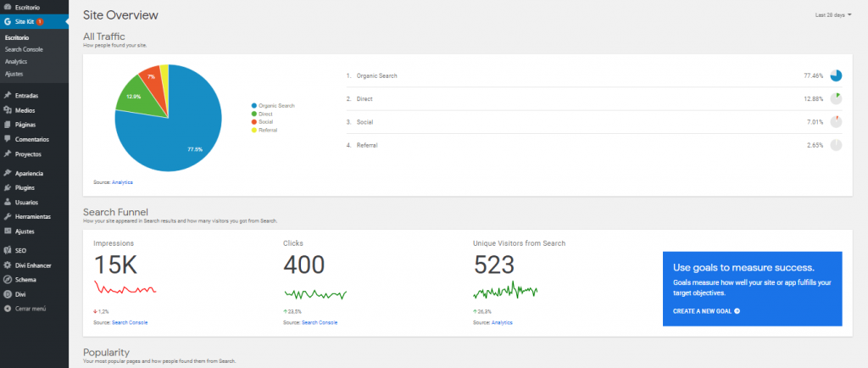868x368 pixels.
Task: Click the Social mini pie icon
Action: 836,122
